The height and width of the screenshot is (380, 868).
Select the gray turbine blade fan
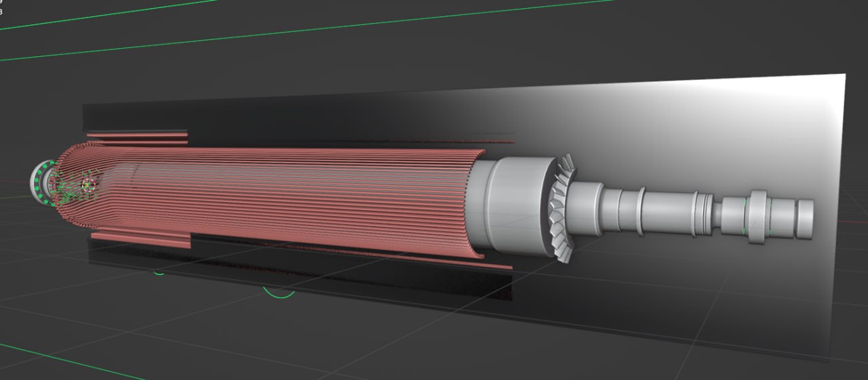pyautogui.click(x=560, y=210)
